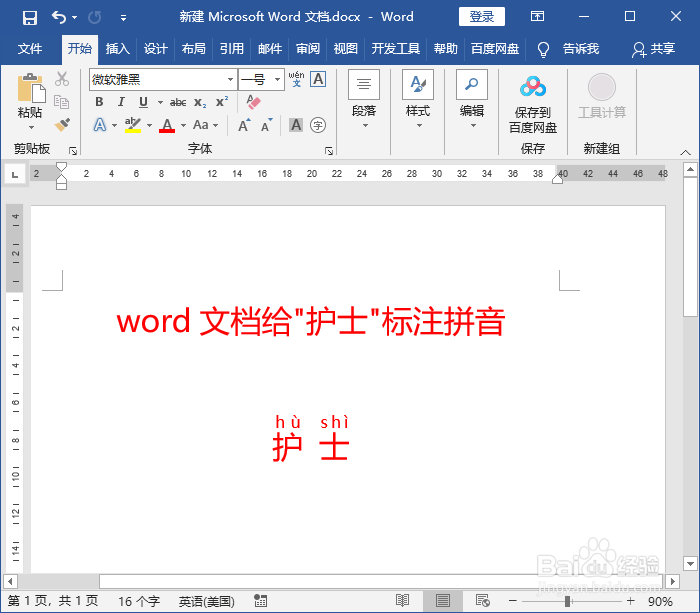Image resolution: width=700 pixels, height=613 pixels.
Task: Undo the last action
Action: (x=59, y=17)
